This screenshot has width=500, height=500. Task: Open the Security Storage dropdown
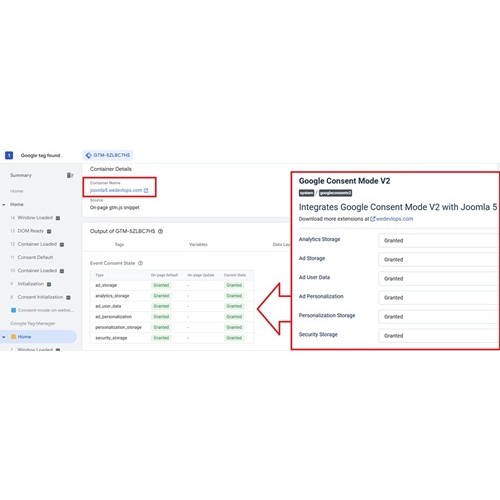coord(439,336)
